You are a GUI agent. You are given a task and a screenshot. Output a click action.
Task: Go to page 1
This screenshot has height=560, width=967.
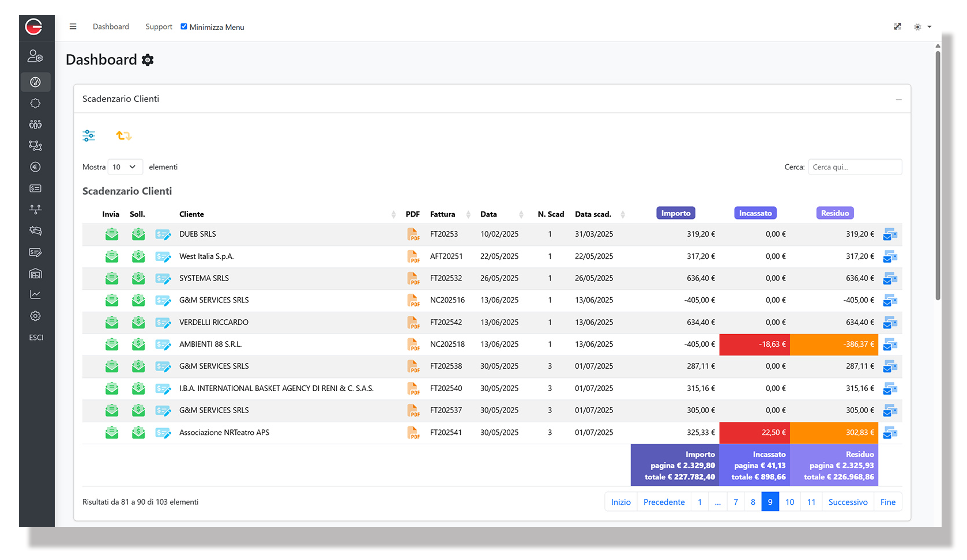coord(700,502)
